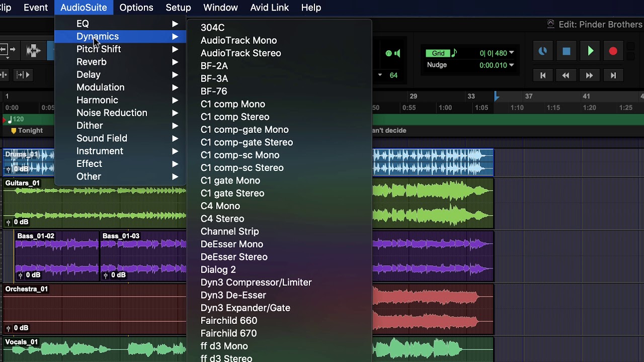644x362 pixels.
Task: Open the Nudge value 0:00.010 dropdown
Action: pyautogui.click(x=511, y=65)
